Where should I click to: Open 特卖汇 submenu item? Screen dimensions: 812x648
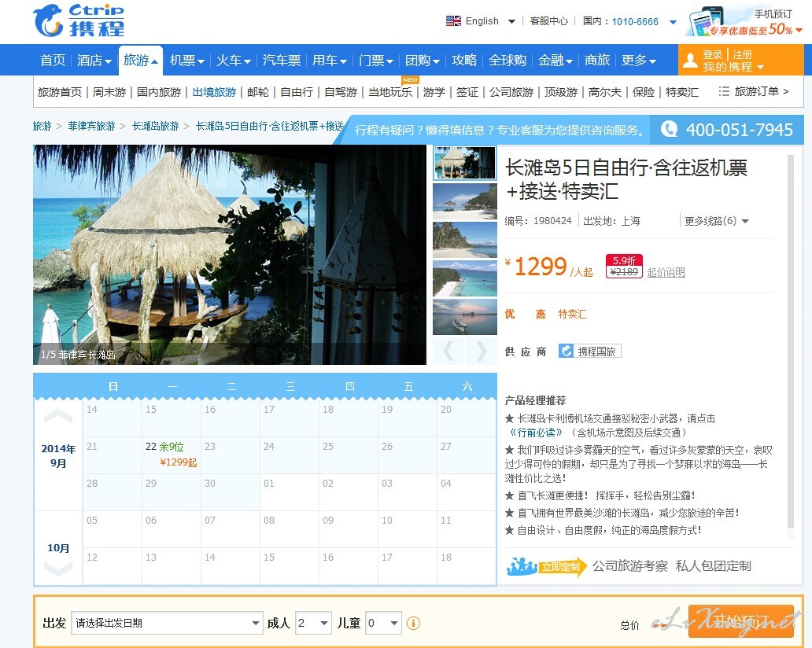pos(682,92)
